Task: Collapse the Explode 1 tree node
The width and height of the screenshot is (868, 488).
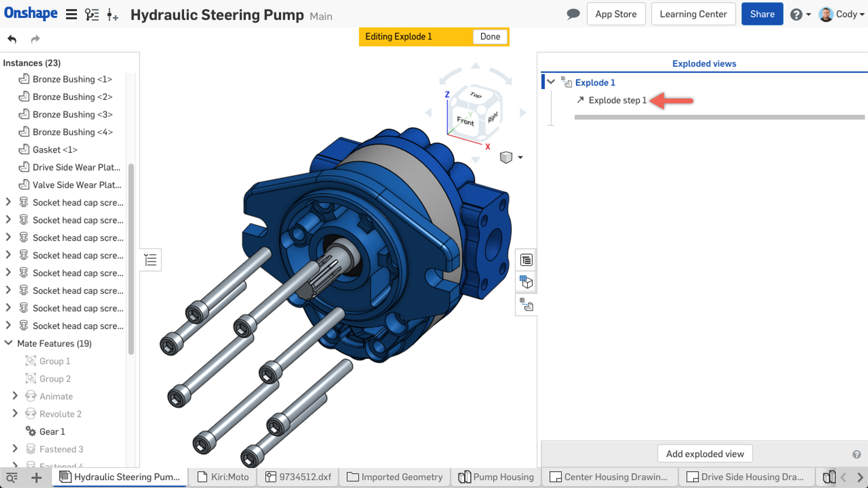Action: pyautogui.click(x=551, y=82)
